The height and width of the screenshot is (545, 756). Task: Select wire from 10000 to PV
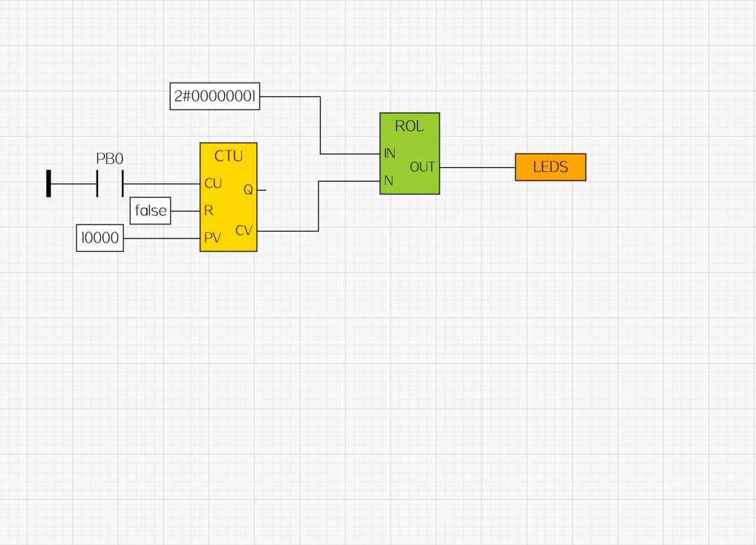coord(162,238)
